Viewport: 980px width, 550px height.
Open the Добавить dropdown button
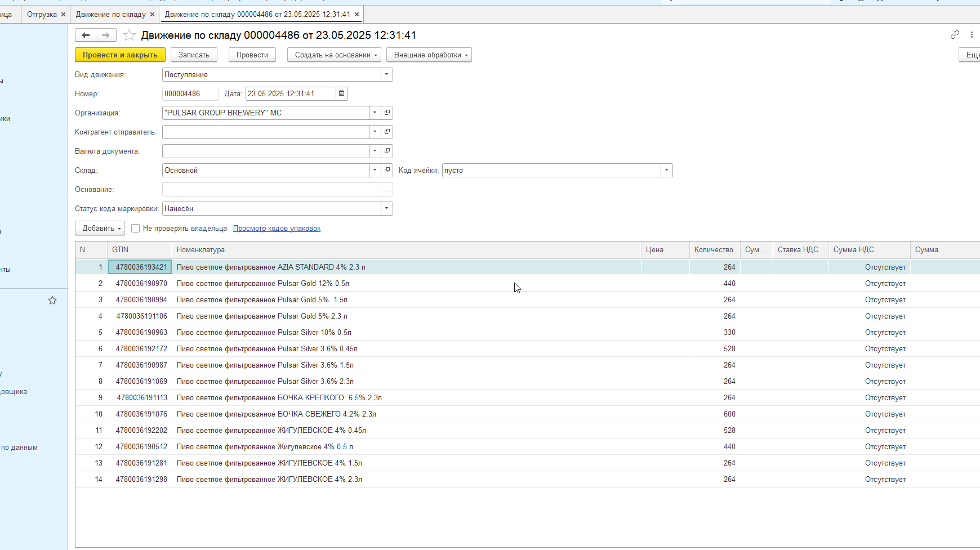(x=100, y=228)
